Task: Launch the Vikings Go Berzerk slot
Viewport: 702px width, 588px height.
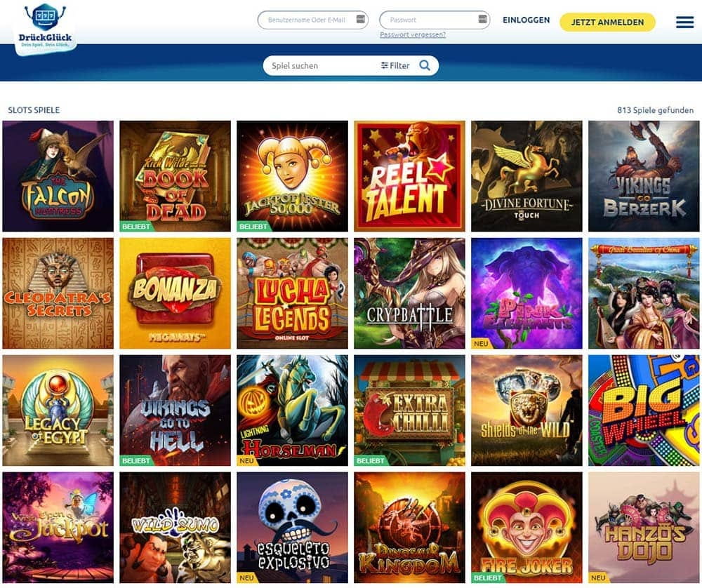Action: coord(644,176)
